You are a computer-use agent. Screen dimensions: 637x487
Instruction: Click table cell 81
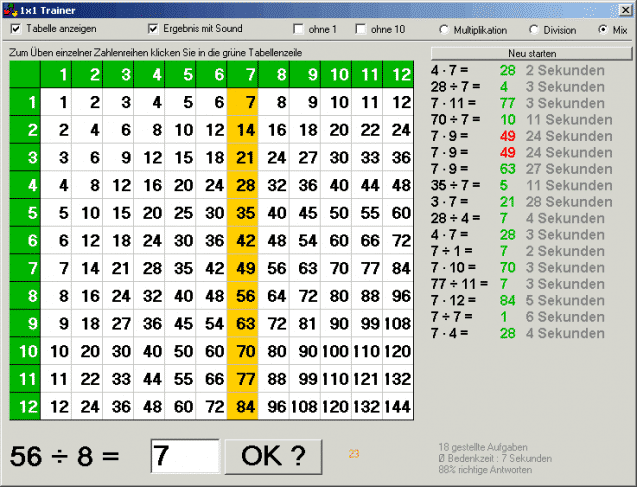click(305, 323)
